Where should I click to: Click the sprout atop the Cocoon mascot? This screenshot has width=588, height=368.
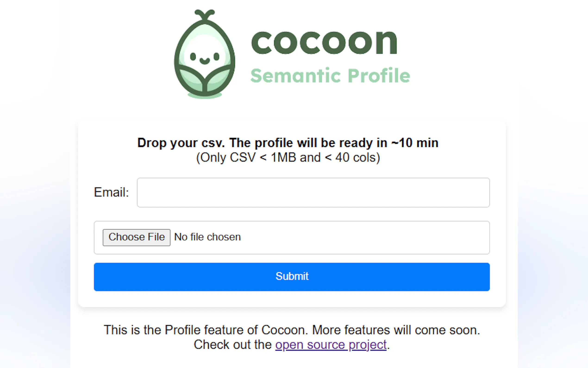(x=205, y=15)
